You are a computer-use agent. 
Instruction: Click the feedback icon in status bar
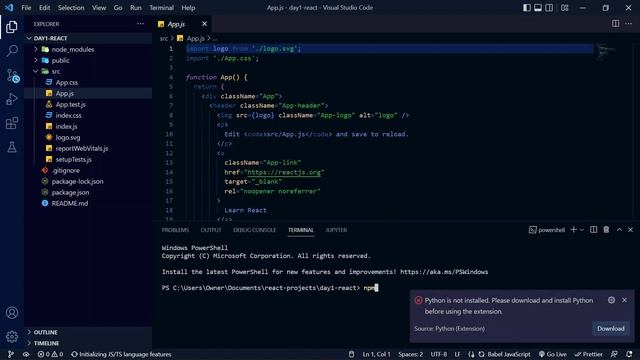pyautogui.click(x=614, y=354)
